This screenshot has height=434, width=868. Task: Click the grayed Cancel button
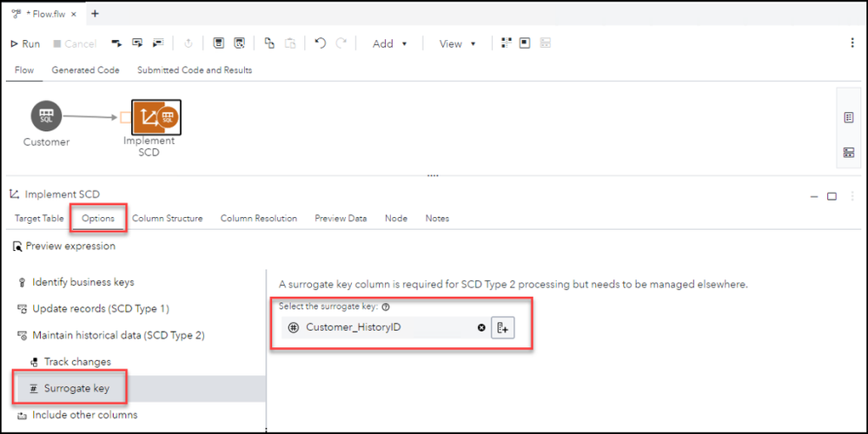[75, 43]
